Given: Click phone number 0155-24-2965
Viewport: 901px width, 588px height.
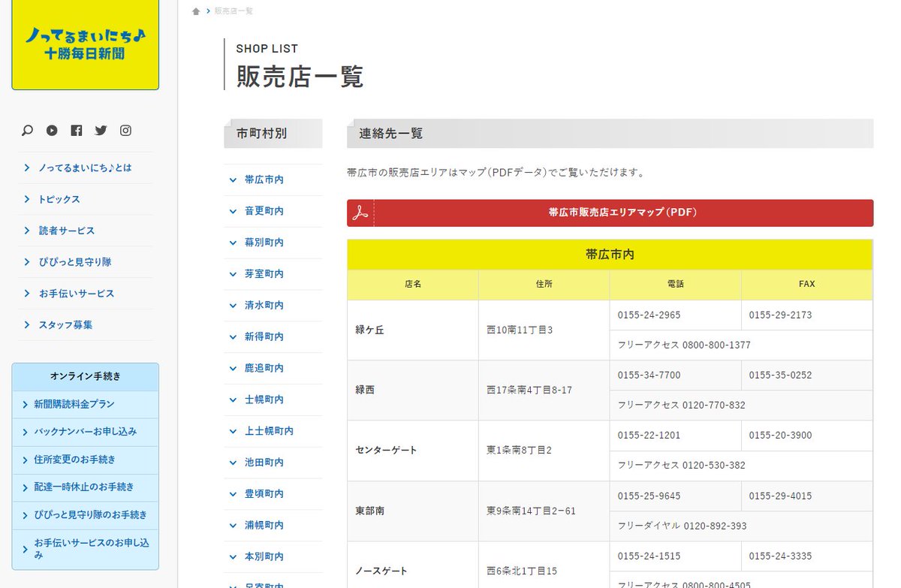Looking at the screenshot, I should click(x=649, y=315).
